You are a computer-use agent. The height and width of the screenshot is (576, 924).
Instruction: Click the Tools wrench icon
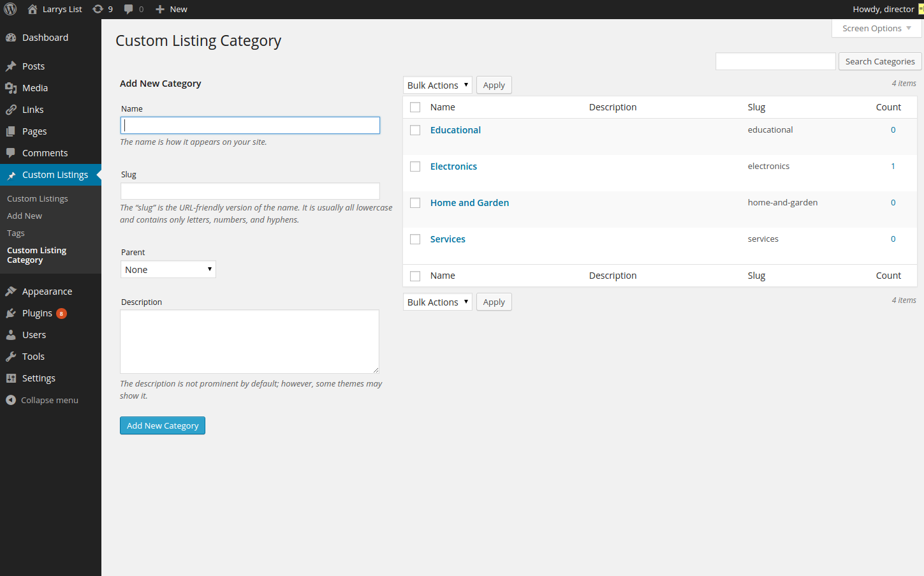11,357
